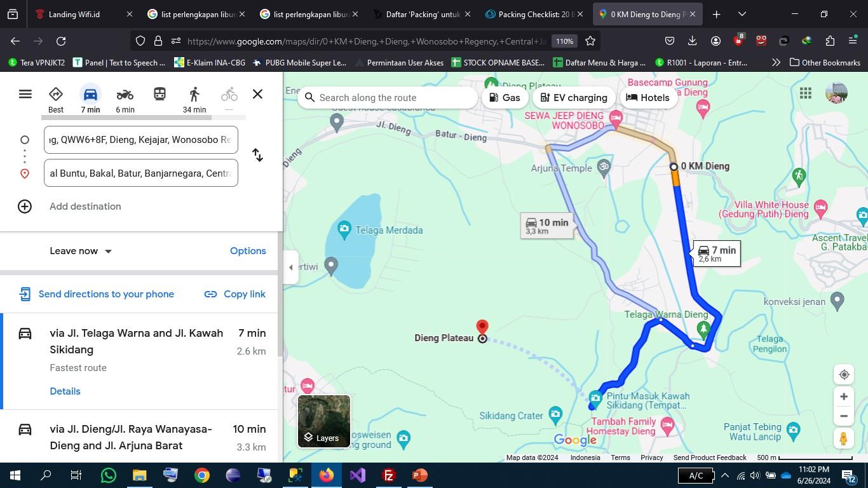Copy link to these directions

(234, 294)
